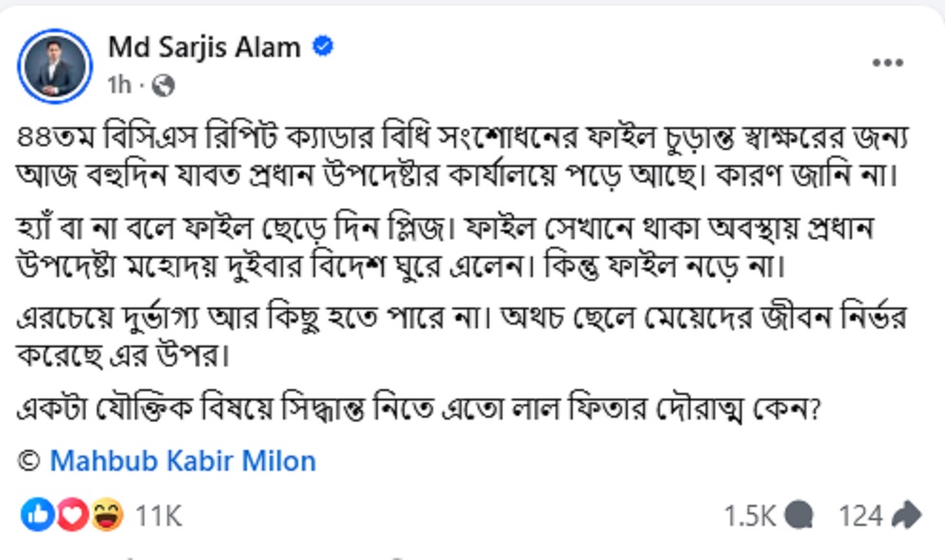Open the Mahbub Kabir Milon link
Screen dimensions: 945x560
tap(182, 461)
